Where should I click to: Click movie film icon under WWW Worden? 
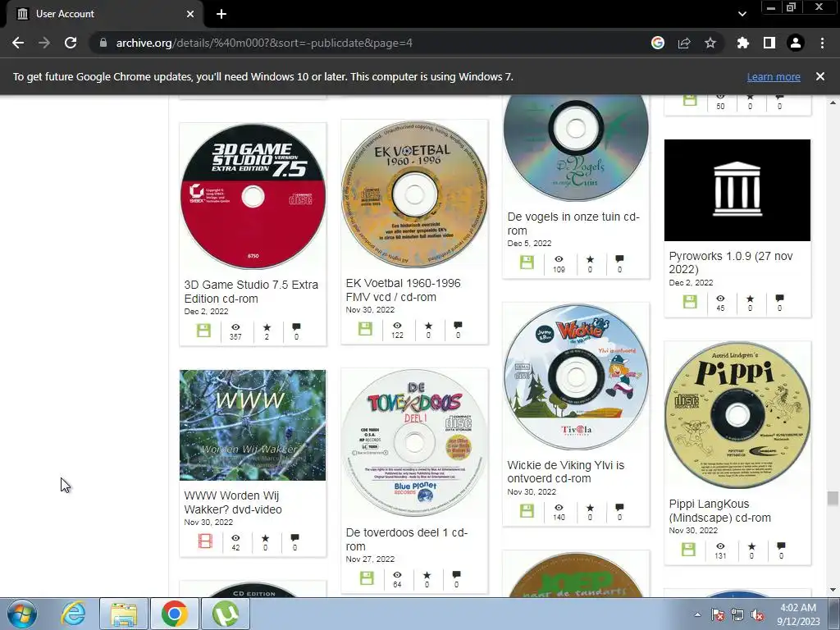pyautogui.click(x=205, y=541)
